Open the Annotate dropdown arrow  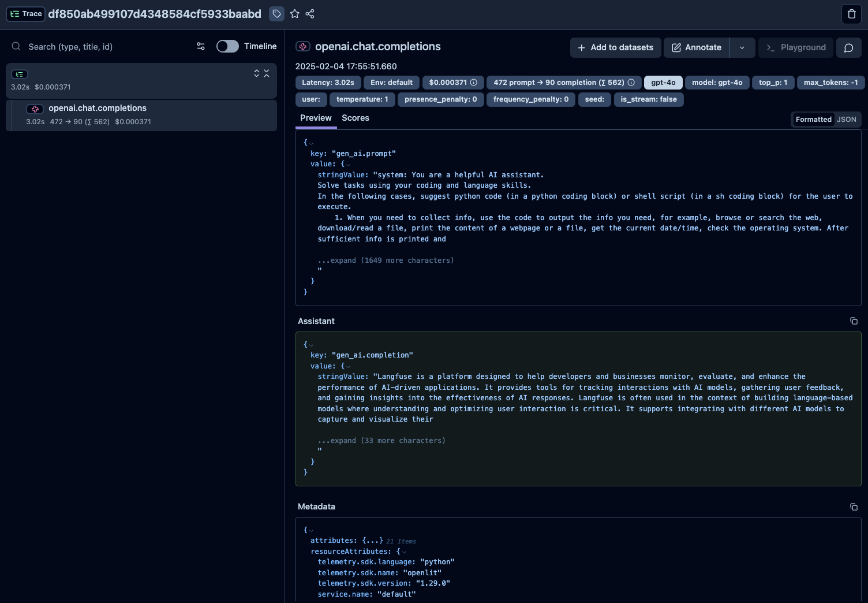click(x=742, y=47)
